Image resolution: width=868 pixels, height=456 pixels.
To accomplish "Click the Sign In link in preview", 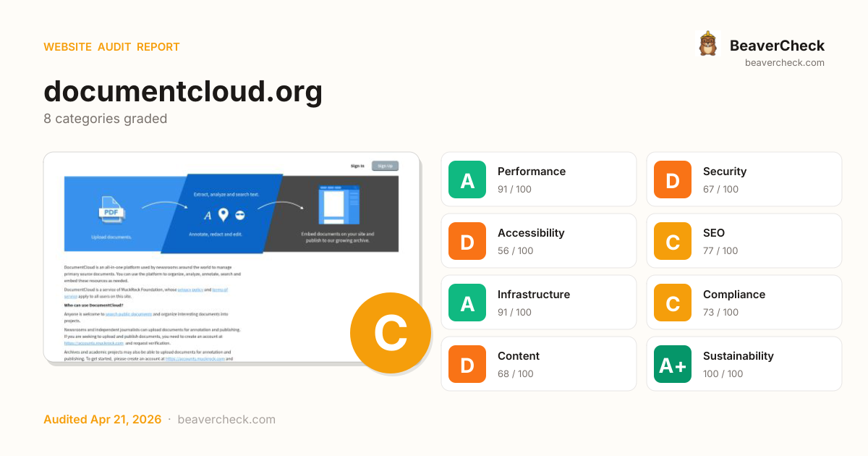I will (357, 166).
